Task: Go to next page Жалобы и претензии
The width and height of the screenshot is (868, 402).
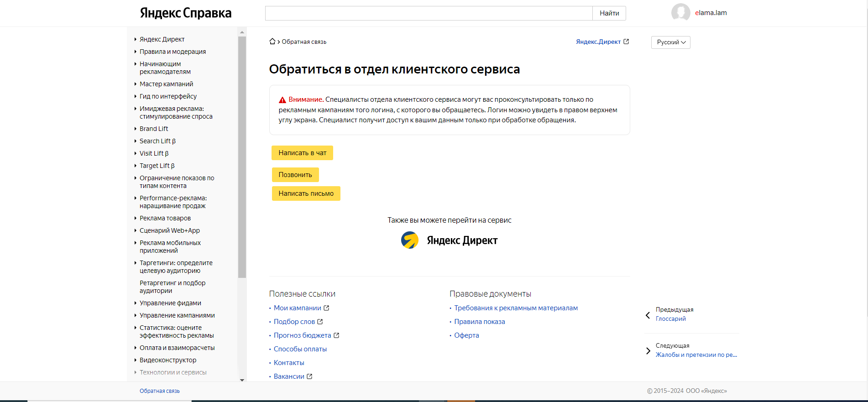Action: point(696,355)
